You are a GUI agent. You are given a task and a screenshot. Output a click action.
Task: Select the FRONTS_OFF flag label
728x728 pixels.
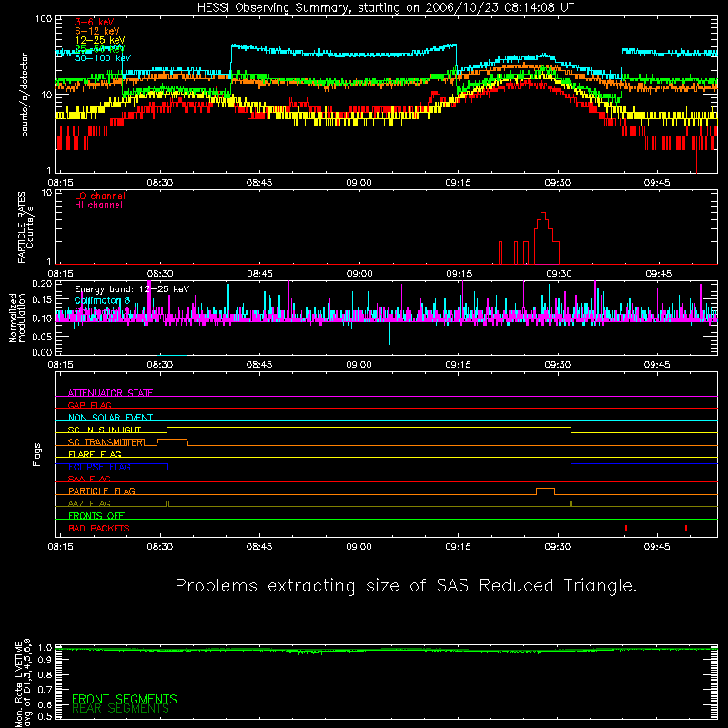(96, 515)
